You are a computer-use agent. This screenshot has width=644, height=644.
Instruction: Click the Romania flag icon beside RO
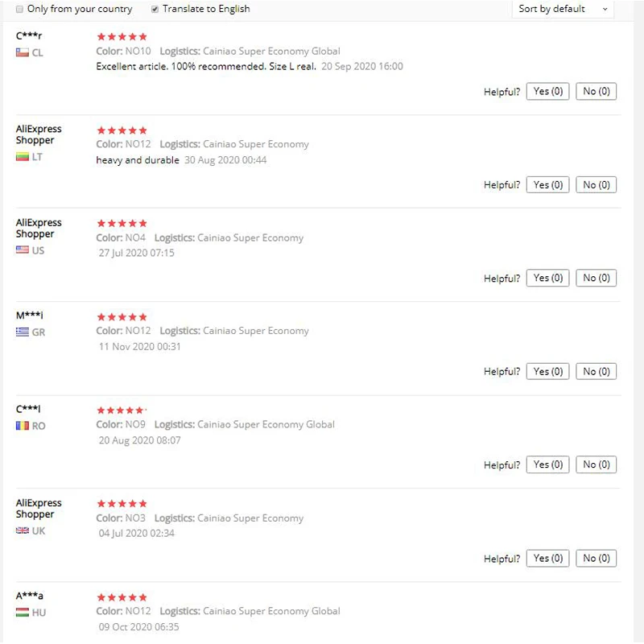pos(23,426)
